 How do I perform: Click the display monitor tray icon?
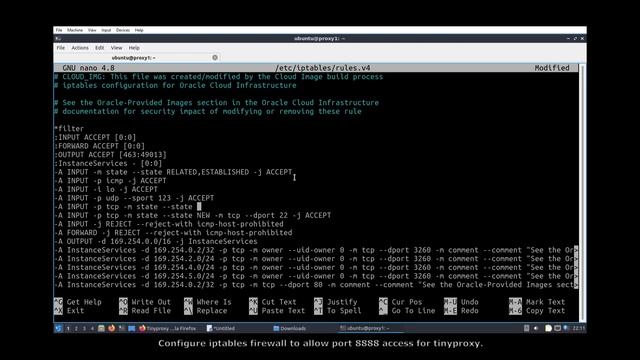pyautogui.click(x=557, y=328)
